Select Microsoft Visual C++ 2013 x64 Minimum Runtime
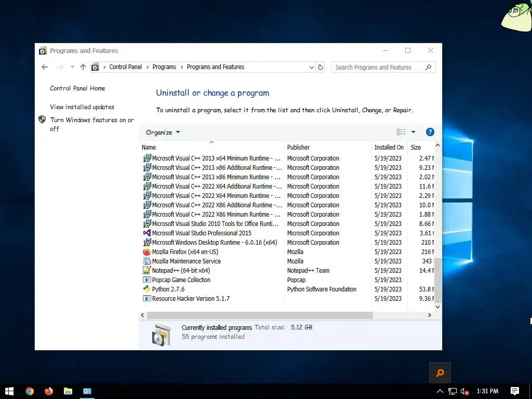The width and height of the screenshot is (532, 399). [217, 158]
